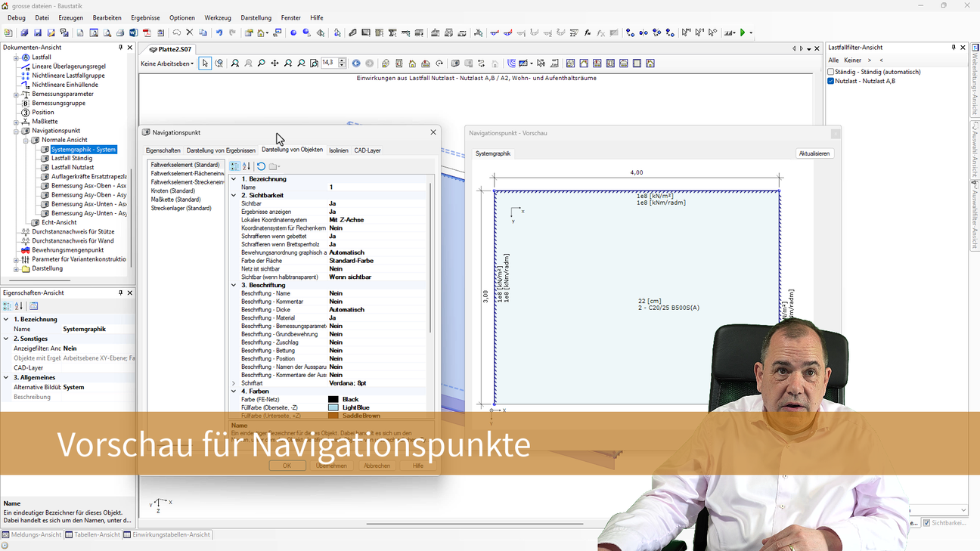Image resolution: width=980 pixels, height=551 pixels.
Task: Open the Ergebnisse menu
Action: pos(145,17)
